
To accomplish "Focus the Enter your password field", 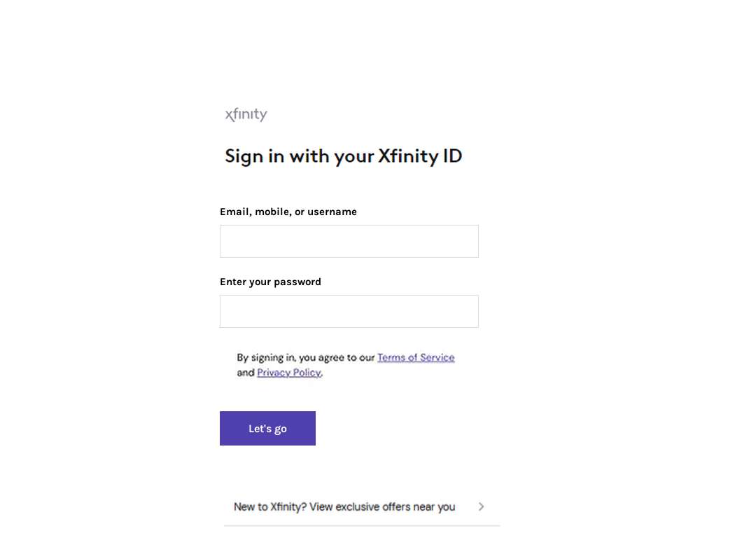I will (x=349, y=311).
